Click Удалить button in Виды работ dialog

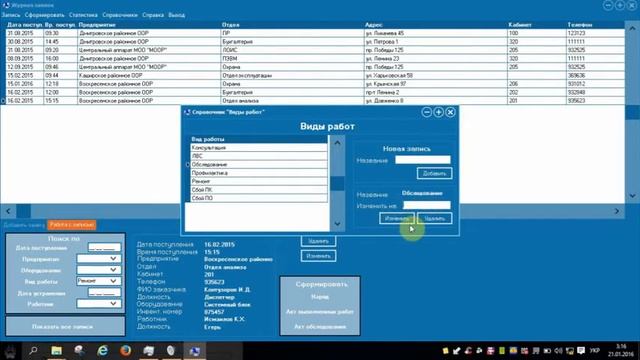pyautogui.click(x=434, y=218)
